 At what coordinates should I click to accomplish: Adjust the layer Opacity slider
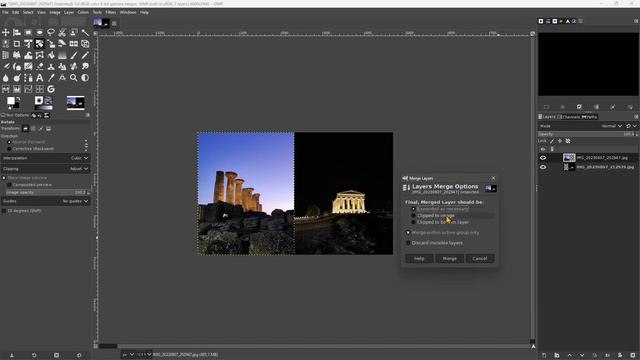coord(588,134)
